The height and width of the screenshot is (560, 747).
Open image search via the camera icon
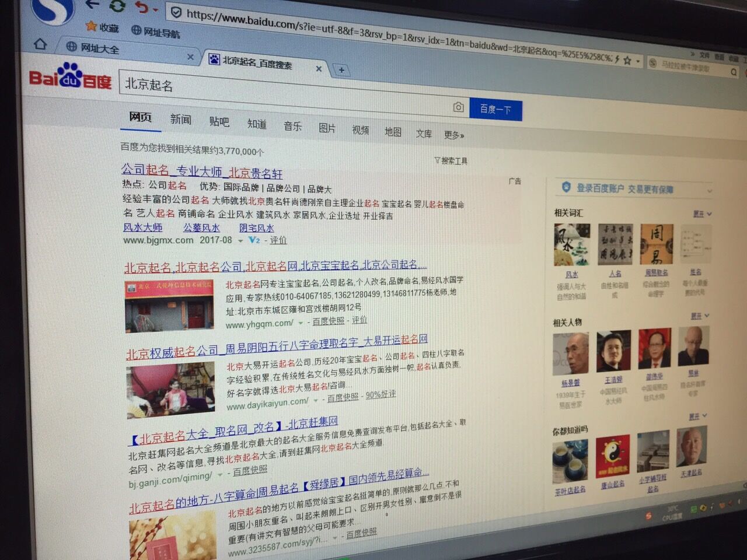tap(459, 107)
